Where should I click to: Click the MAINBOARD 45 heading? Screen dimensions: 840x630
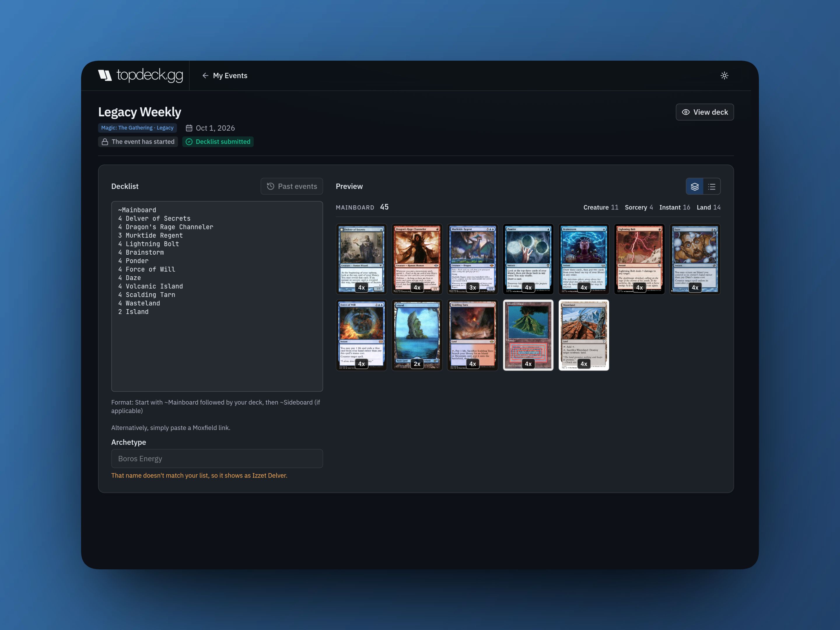pos(362,207)
